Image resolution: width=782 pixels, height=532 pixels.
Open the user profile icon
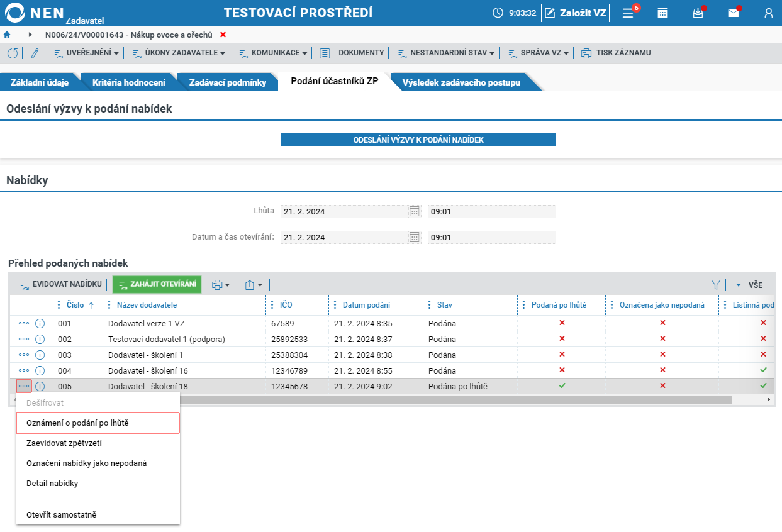768,13
